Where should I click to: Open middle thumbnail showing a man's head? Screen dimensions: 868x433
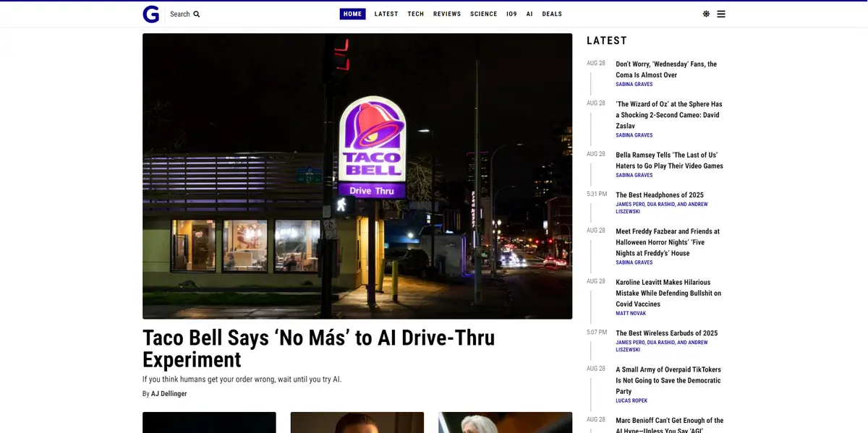357,423
